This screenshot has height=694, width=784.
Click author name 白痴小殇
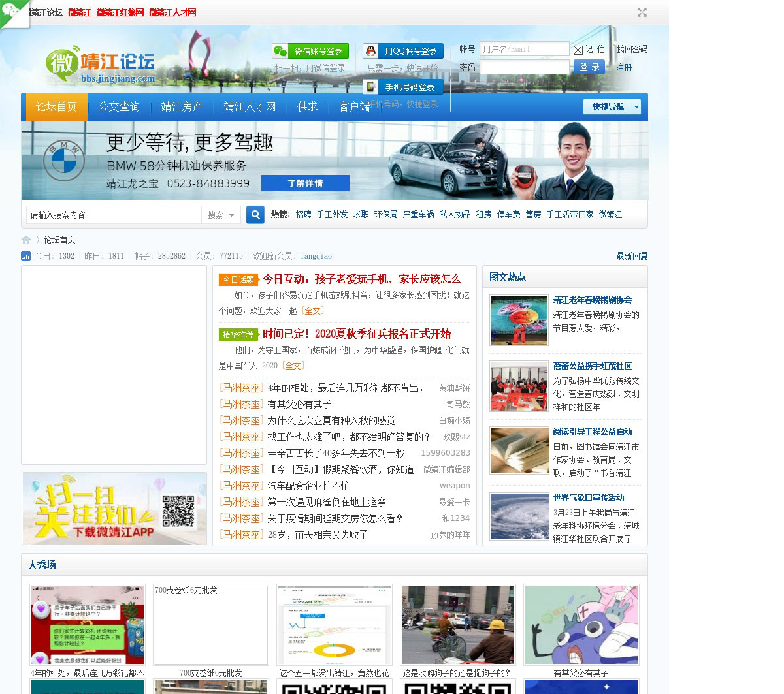454,420
